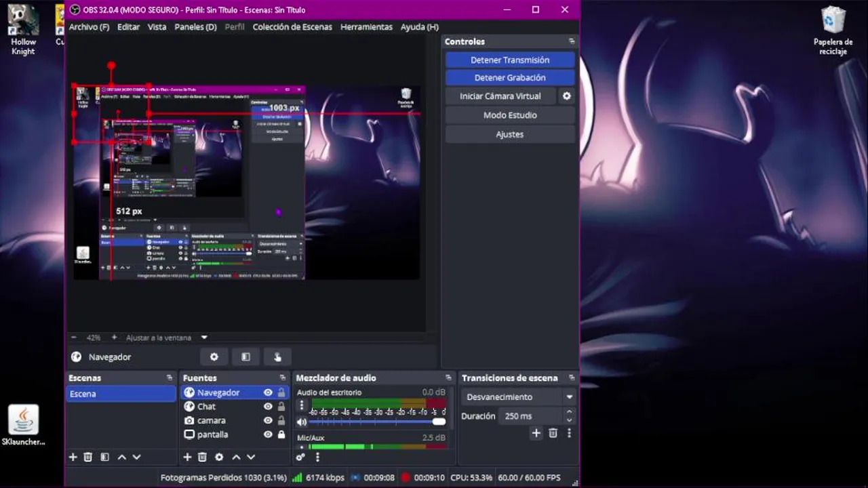Open preview scaling dropdown Ajustar a la ventana
This screenshot has width=868, height=488.
(x=167, y=338)
